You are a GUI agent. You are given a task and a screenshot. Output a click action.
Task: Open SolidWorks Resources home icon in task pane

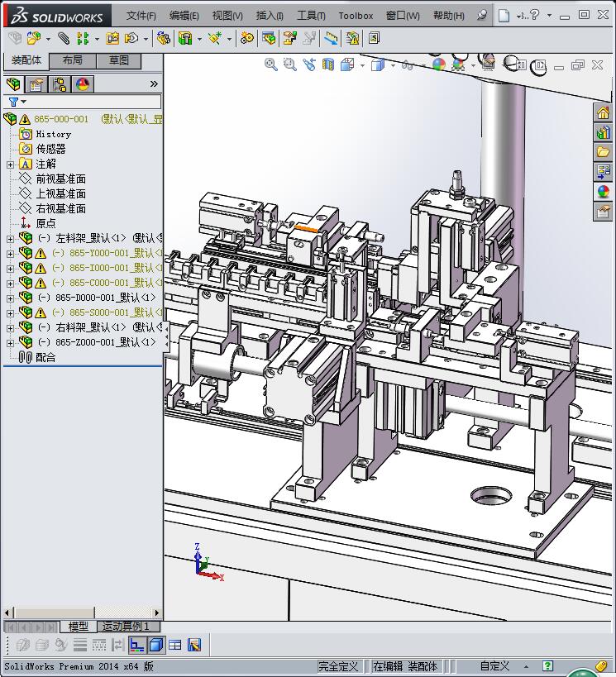click(604, 112)
